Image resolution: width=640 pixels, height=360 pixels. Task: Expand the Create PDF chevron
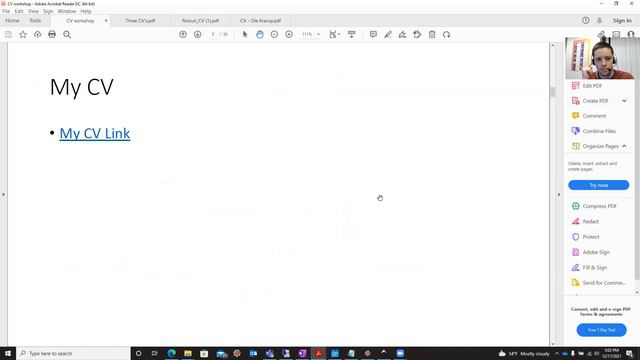pyautogui.click(x=624, y=101)
